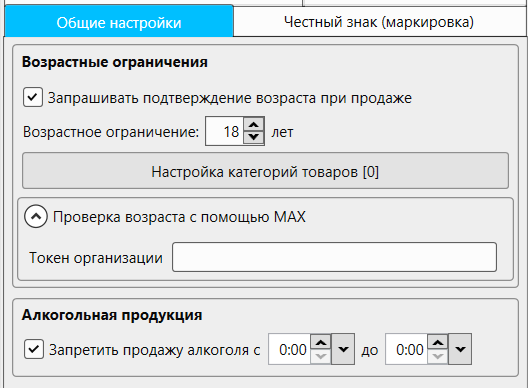Click the Токен организации input field
528x388 pixels.
[334, 257]
